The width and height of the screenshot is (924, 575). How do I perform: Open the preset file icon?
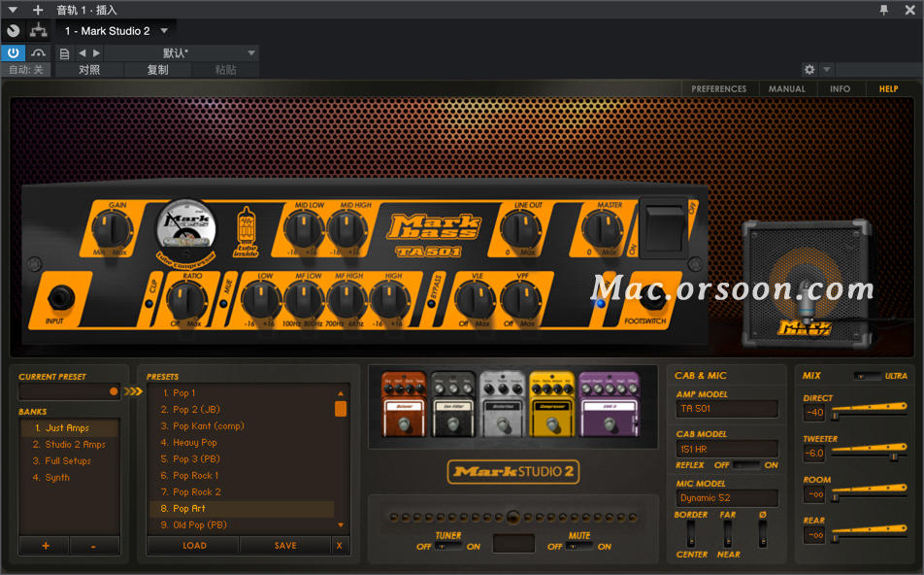click(x=65, y=53)
